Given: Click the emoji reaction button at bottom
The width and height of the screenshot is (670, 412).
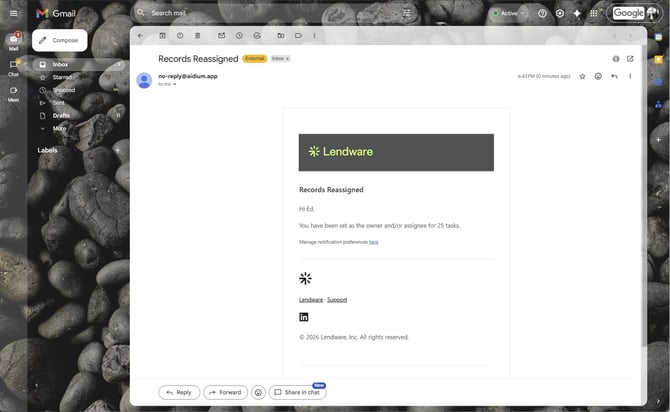Looking at the screenshot, I should click(258, 392).
